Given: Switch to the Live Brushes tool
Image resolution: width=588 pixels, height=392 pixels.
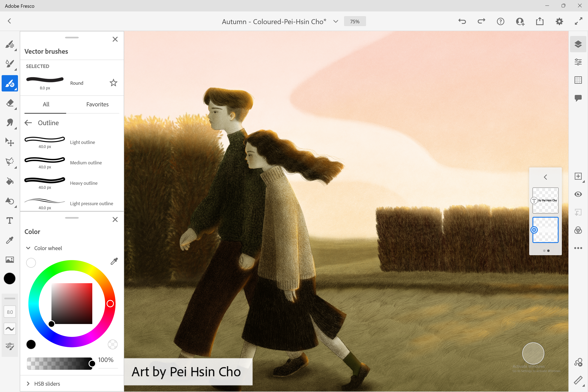Looking at the screenshot, I should click(10, 64).
